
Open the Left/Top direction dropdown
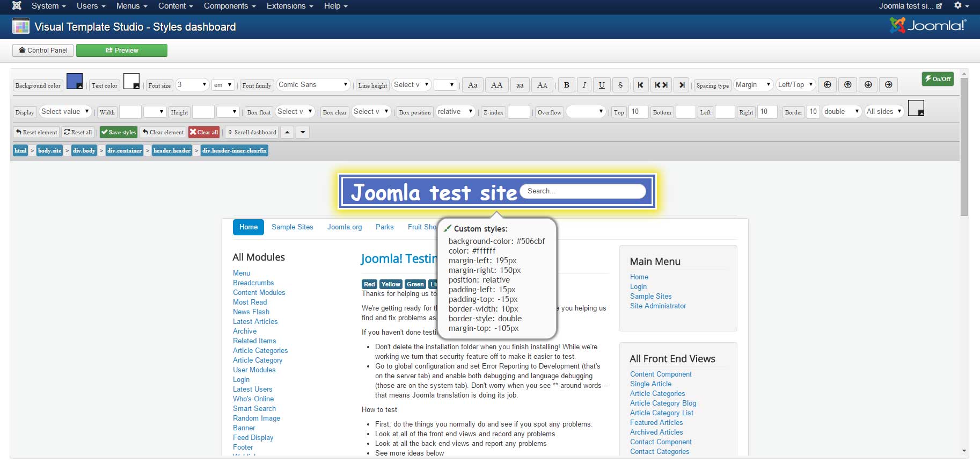pos(796,85)
